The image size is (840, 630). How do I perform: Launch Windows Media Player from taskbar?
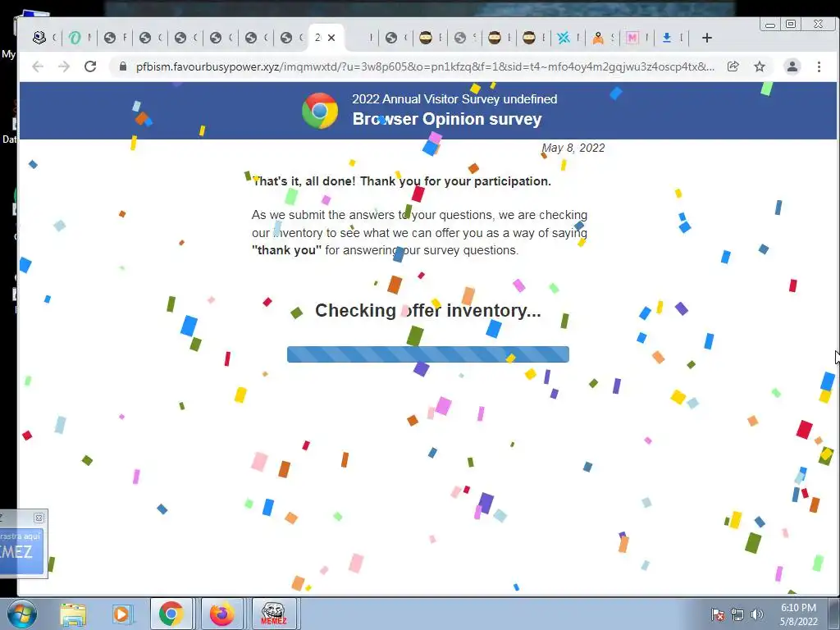[121, 614]
